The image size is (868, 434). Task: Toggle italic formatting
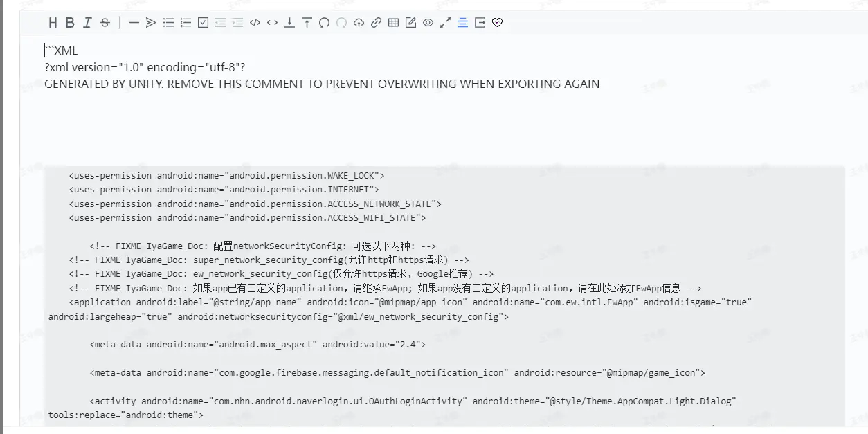tap(87, 23)
